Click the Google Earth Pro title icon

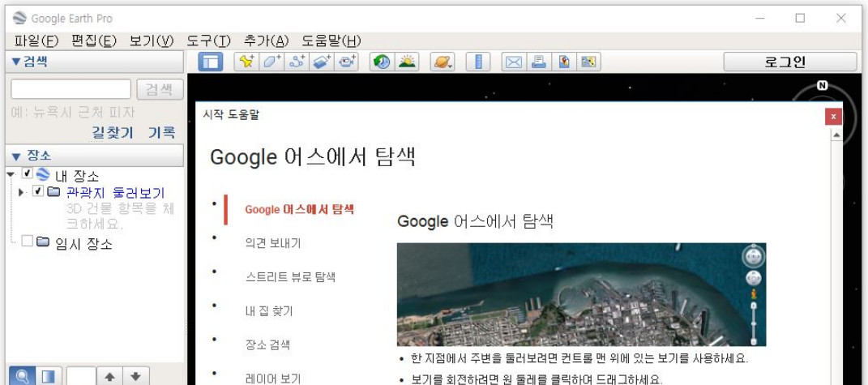[x=19, y=19]
